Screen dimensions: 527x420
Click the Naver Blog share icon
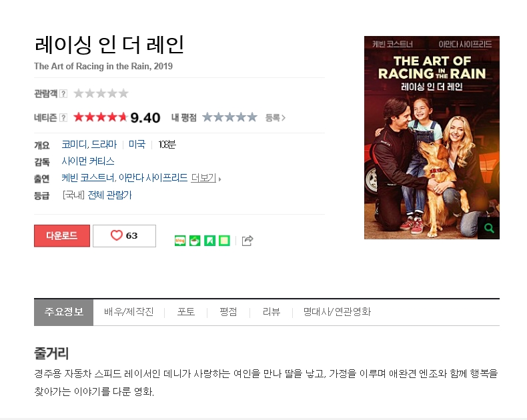click(x=180, y=241)
